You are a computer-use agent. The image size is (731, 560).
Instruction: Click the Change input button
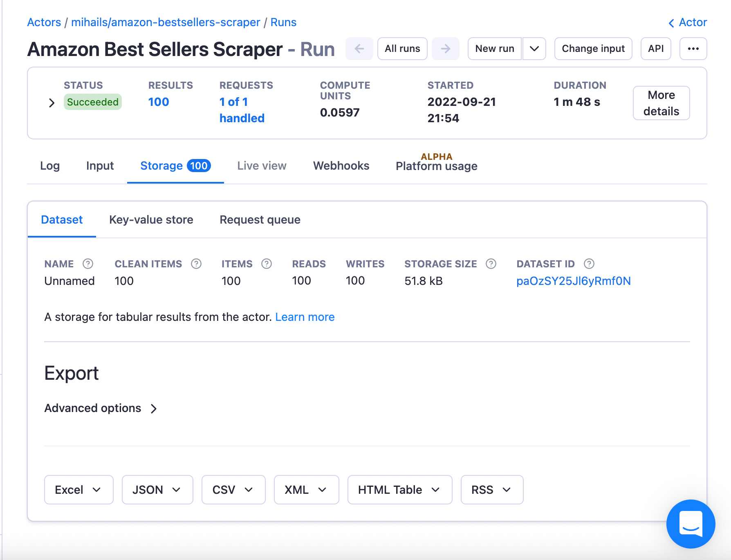(593, 49)
